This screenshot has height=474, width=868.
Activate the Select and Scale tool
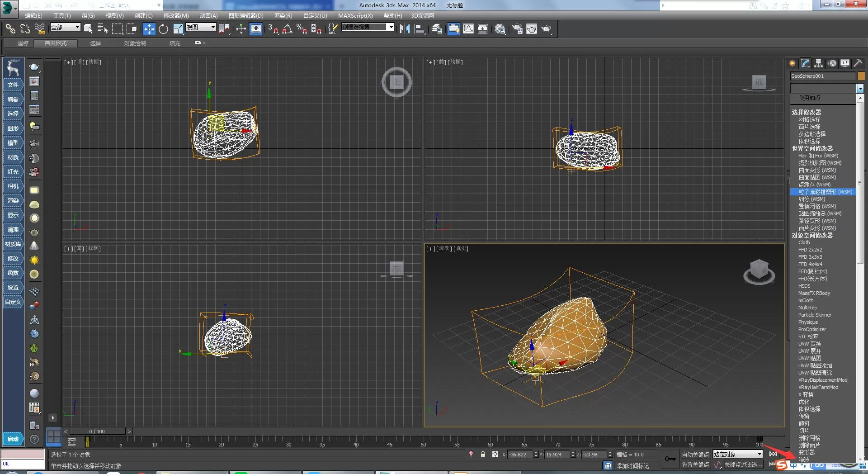[x=178, y=28]
